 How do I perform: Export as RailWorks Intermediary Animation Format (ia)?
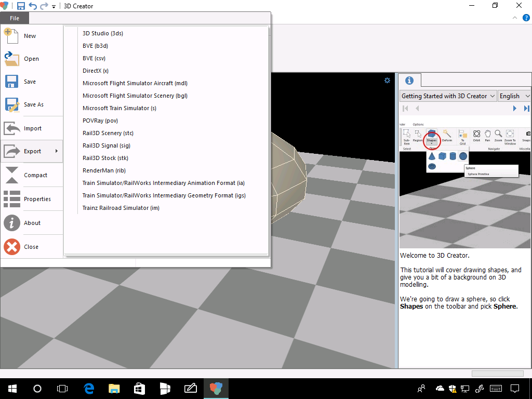[164, 183]
